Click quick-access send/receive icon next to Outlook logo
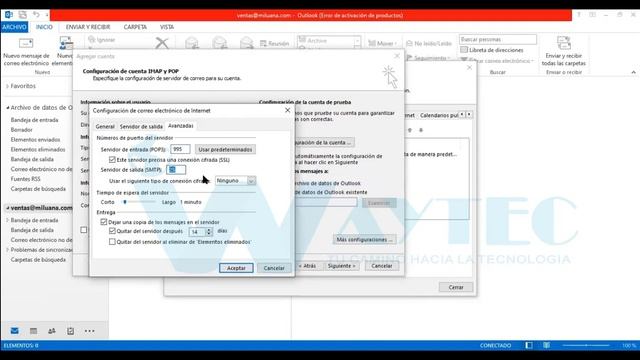The width and height of the screenshot is (640, 360). pos(22,15)
